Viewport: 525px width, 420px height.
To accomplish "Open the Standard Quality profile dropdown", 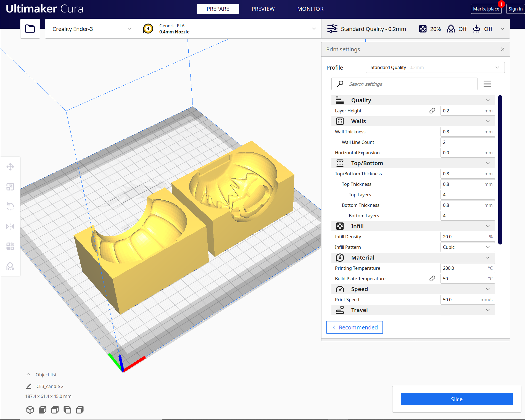I will click(x=435, y=67).
